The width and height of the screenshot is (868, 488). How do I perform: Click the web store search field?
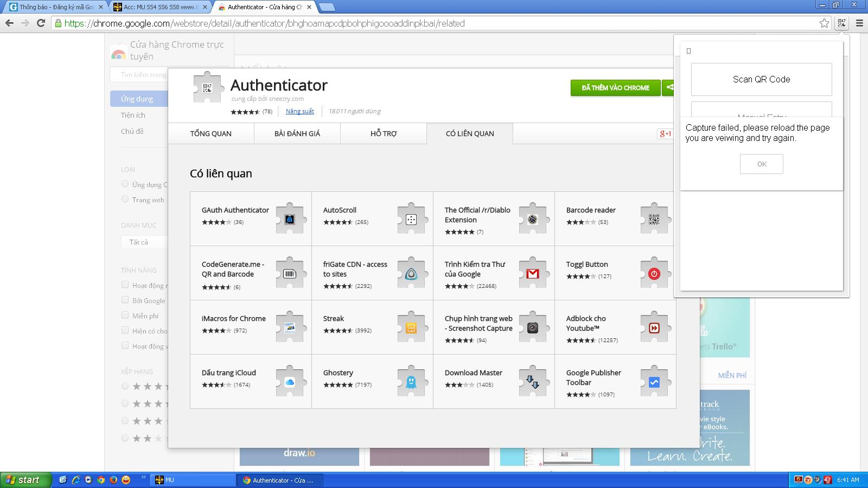[140, 75]
